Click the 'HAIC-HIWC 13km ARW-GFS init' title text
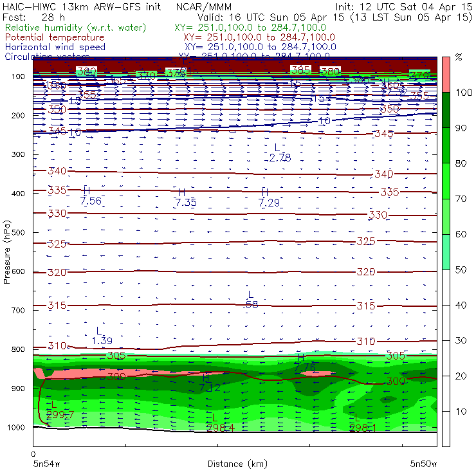Viewport: 476px width, 476px height. coord(82,6)
